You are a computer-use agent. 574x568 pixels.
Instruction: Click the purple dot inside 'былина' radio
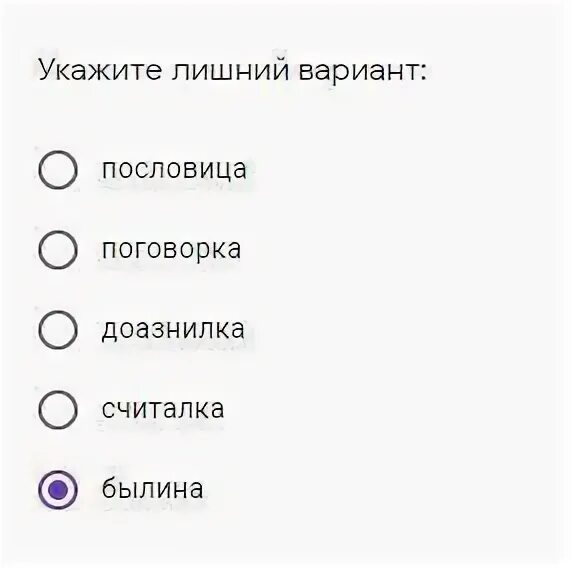58,490
